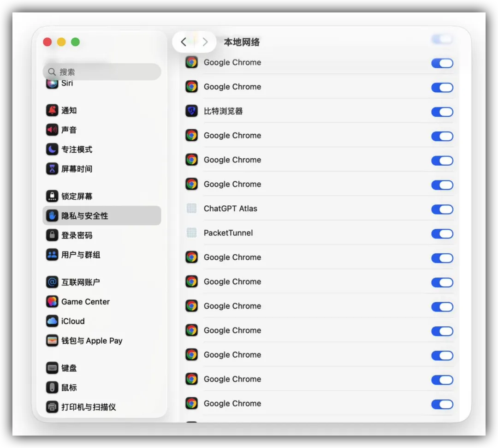498x448 pixels.
Task: Go forward with the right chevron button
Action: click(x=205, y=42)
